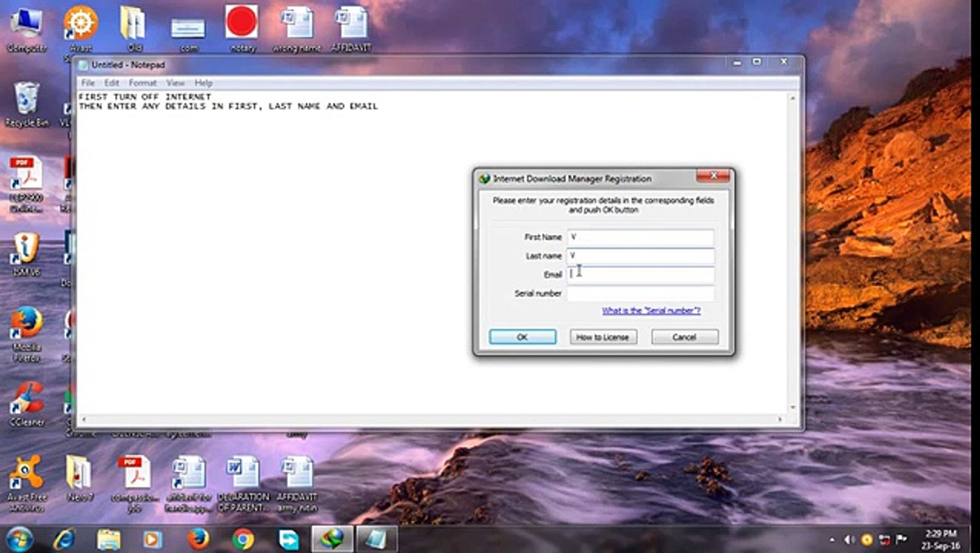Click the taskbar clock showing 2:29 PM
Viewport: 980px width, 553px height.
click(941, 539)
